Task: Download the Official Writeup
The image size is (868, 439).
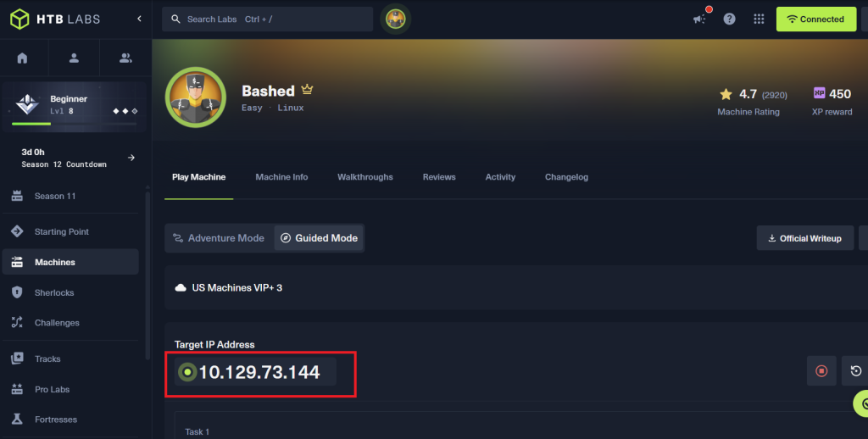Action: pyautogui.click(x=805, y=238)
